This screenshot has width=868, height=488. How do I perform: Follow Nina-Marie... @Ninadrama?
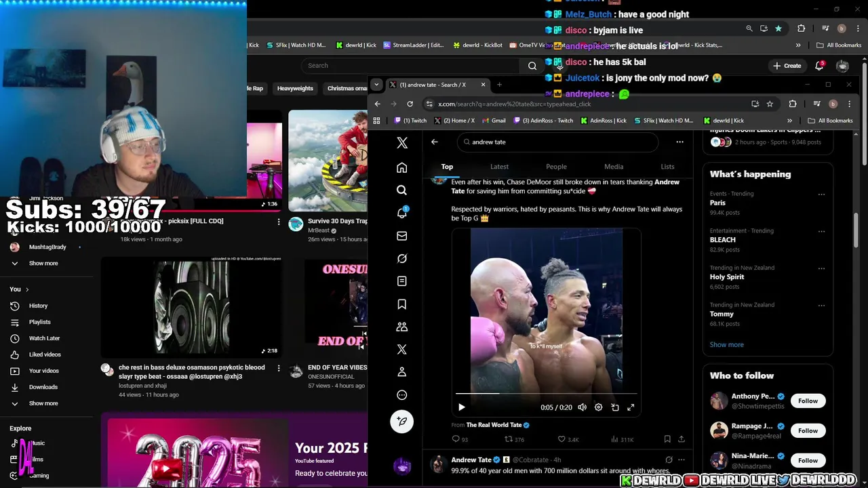pyautogui.click(x=808, y=460)
